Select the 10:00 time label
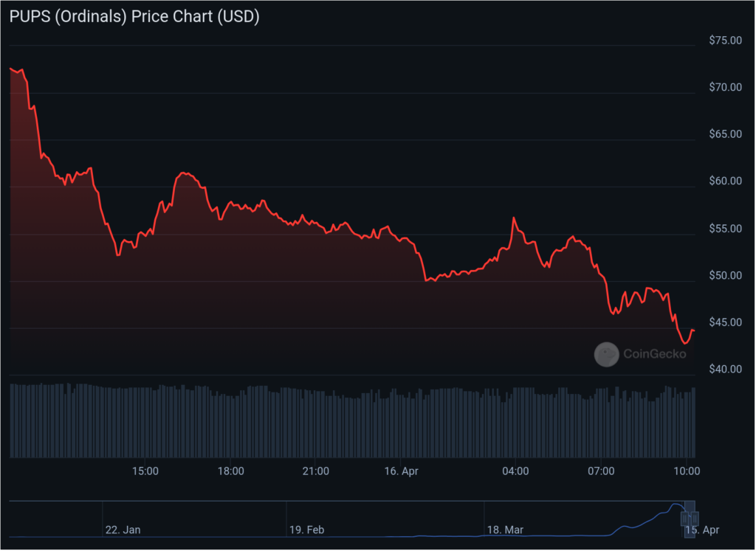 tap(687, 471)
